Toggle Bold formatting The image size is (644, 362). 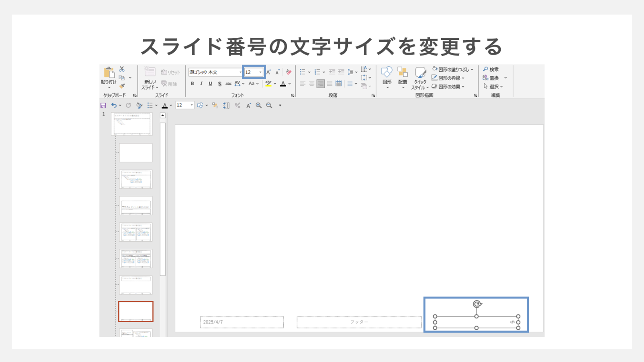pos(192,84)
